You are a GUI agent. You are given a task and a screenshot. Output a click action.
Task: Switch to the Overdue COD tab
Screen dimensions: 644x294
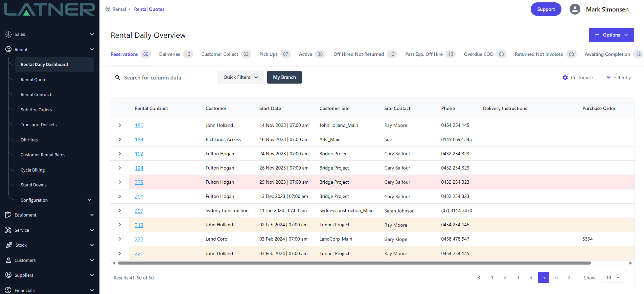pos(478,54)
